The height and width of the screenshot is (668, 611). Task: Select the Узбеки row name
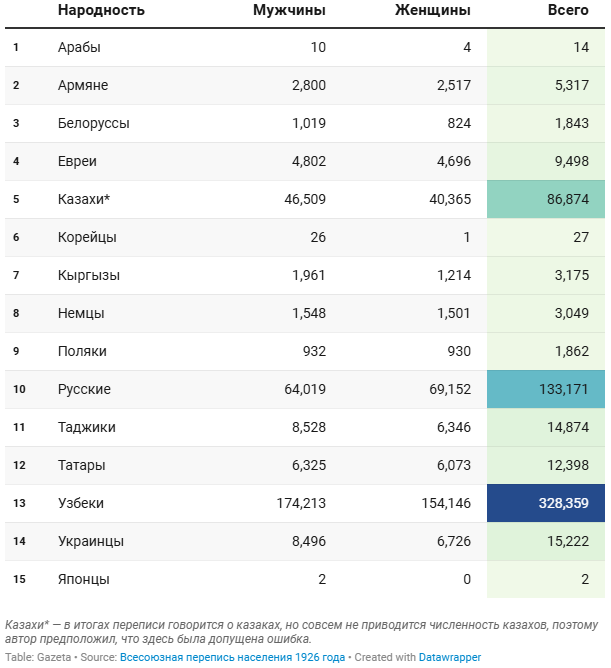pyautogui.click(x=81, y=503)
